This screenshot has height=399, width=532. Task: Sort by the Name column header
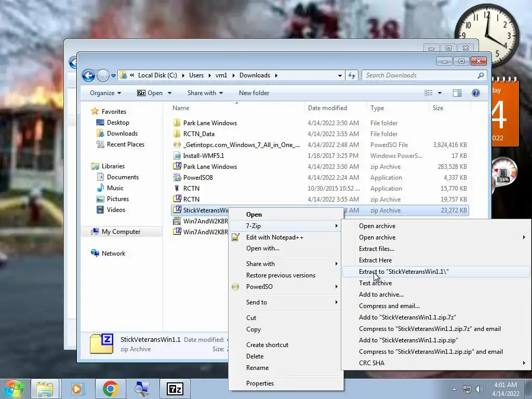coord(181,108)
